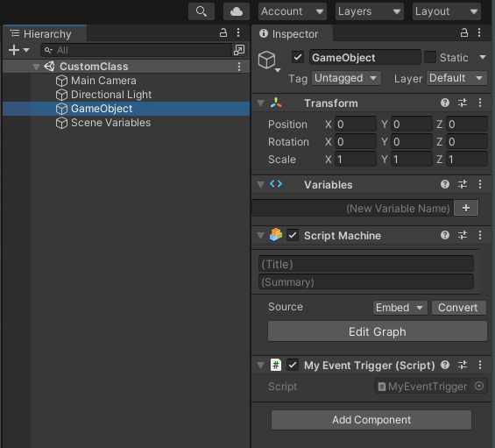The height and width of the screenshot is (448, 495).
Task: Open Transform help reference icon
Action: point(445,103)
